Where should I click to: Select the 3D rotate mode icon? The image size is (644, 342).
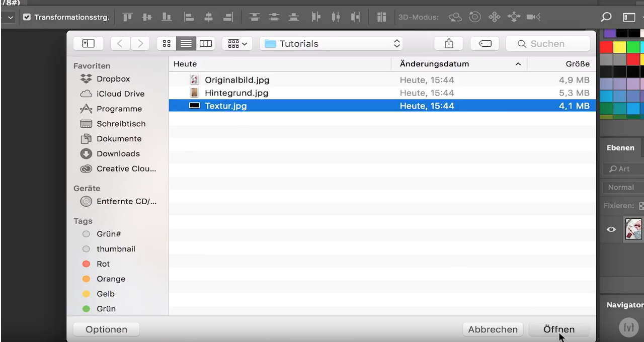click(455, 17)
